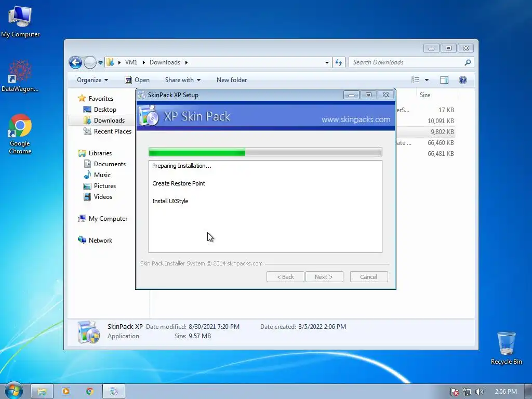Select My Computer in navigation pane
Screen dimensions: 532x399
tap(108, 219)
